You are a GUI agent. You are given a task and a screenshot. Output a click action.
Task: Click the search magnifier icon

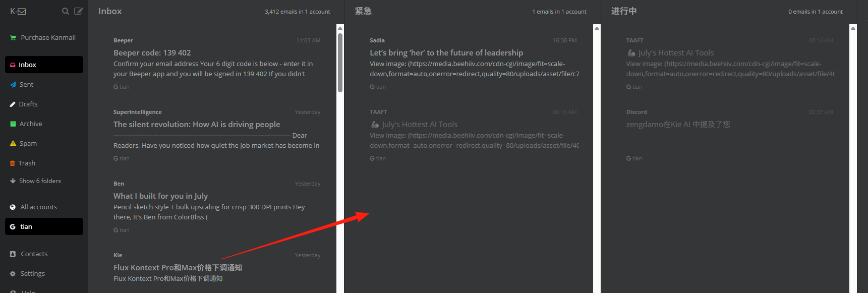coord(66,11)
